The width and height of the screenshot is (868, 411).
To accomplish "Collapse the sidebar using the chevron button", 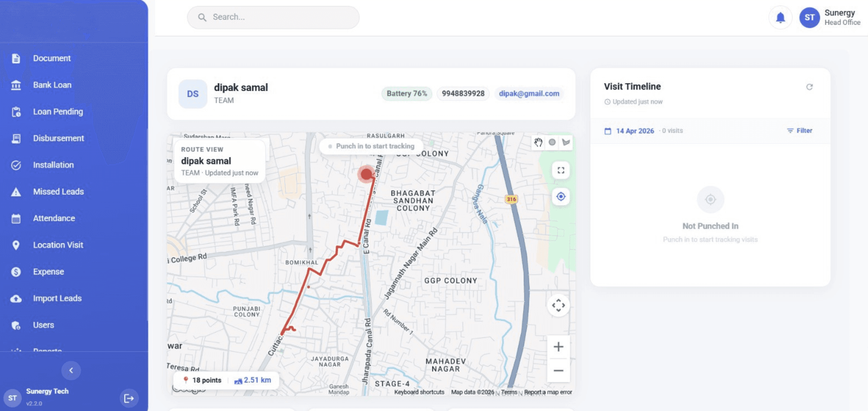I will 71,371.
